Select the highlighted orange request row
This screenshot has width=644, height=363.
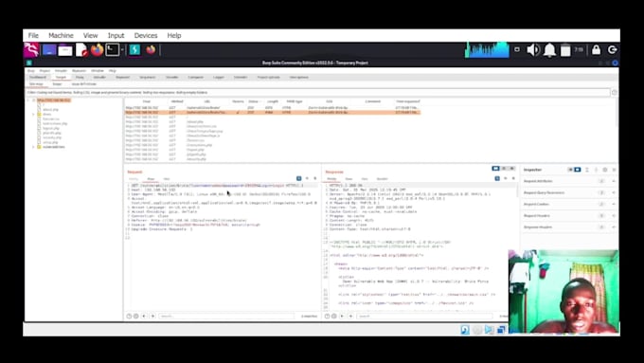pyautogui.click(x=273, y=112)
